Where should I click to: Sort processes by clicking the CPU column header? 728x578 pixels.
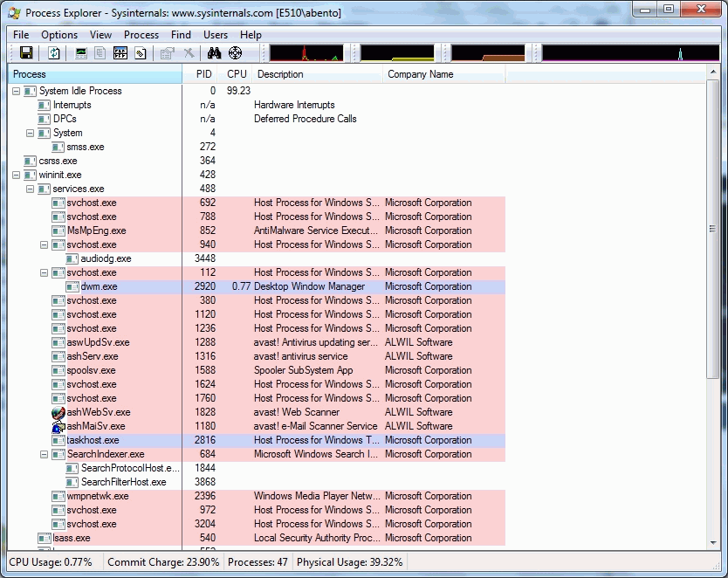(x=234, y=74)
